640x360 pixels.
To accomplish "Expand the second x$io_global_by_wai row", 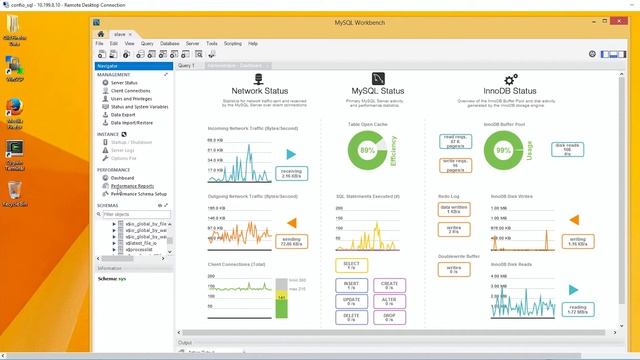I will (114, 230).
